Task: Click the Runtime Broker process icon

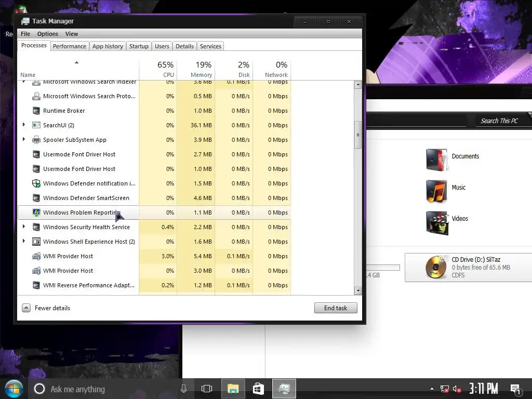Action: [36, 111]
